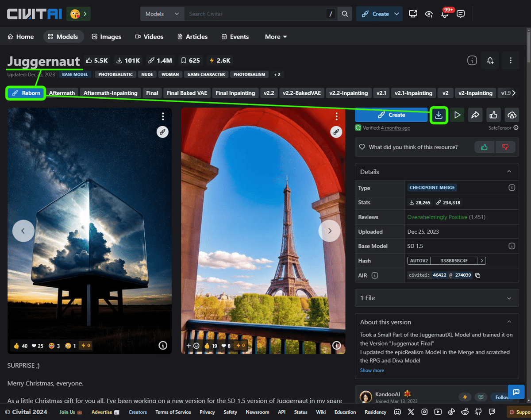Image resolution: width=531 pixels, height=420 pixels.
Task: Show the +2 additional tags
Action: pyautogui.click(x=277, y=74)
